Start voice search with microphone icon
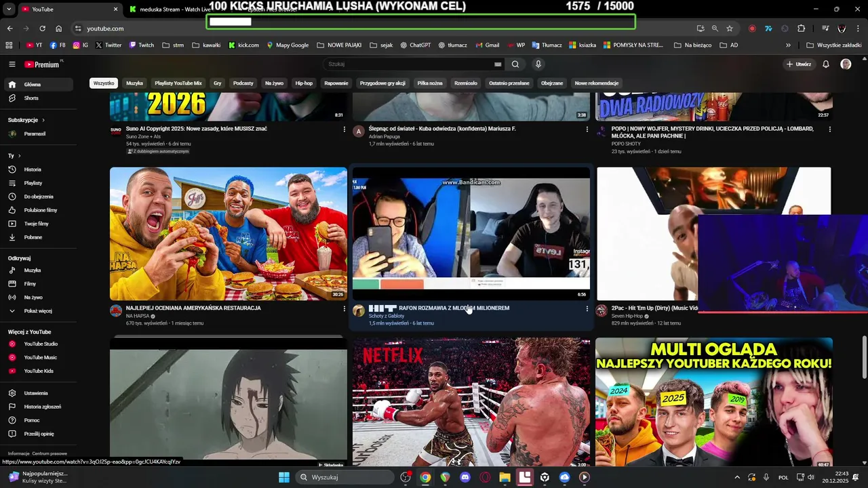868x488 pixels. (538, 64)
